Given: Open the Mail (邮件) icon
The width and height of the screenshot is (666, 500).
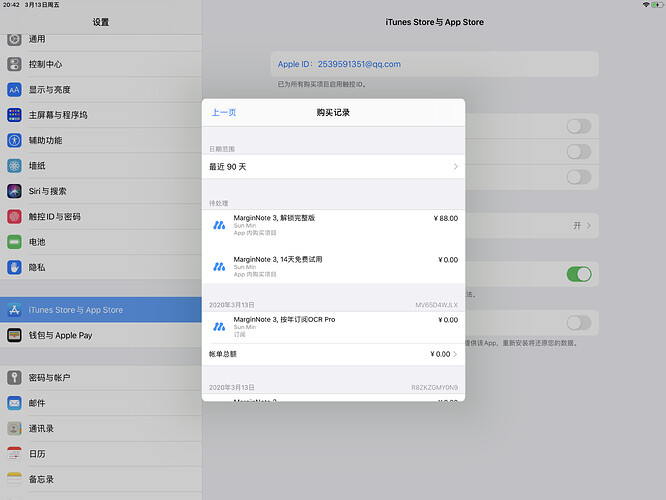Looking at the screenshot, I should (14, 403).
